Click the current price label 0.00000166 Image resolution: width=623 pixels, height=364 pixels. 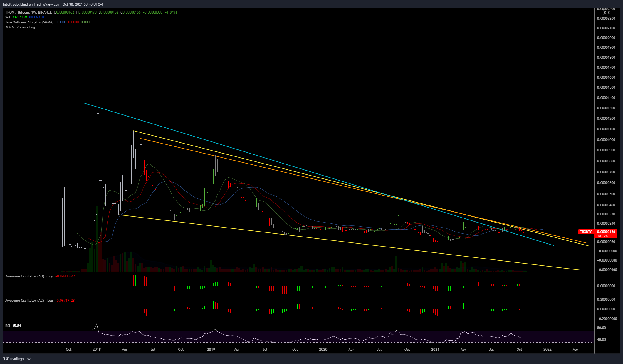click(x=606, y=232)
